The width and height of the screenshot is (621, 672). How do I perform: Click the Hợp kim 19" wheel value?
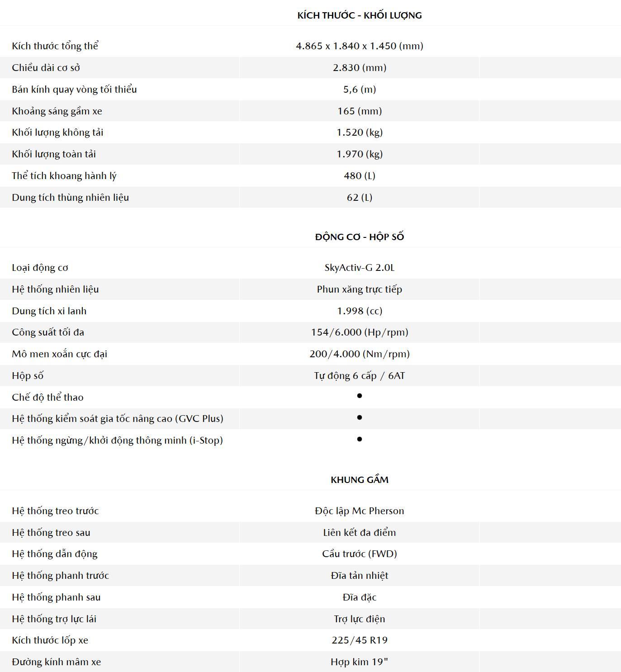360,662
